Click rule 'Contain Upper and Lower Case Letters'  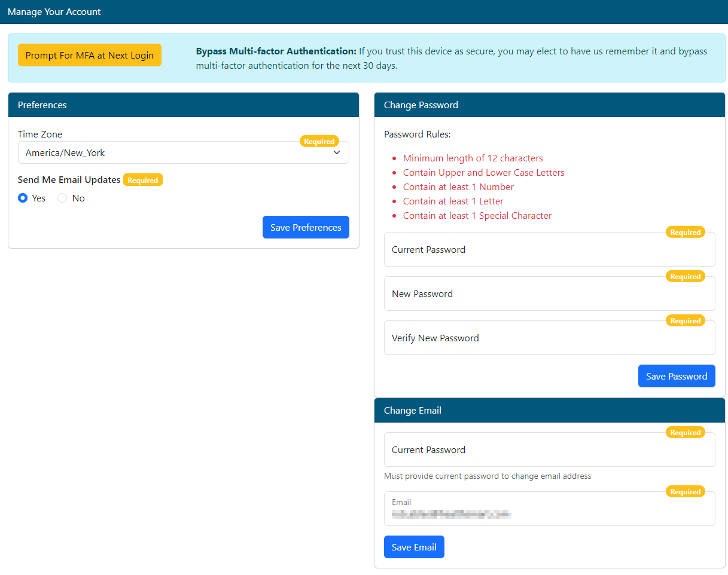coord(484,173)
